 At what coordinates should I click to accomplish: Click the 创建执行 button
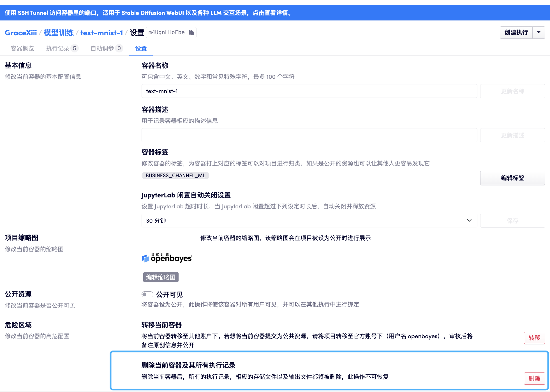(516, 33)
